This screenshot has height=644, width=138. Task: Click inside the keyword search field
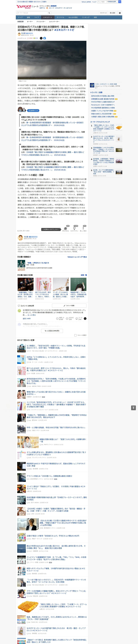coord(32,13)
